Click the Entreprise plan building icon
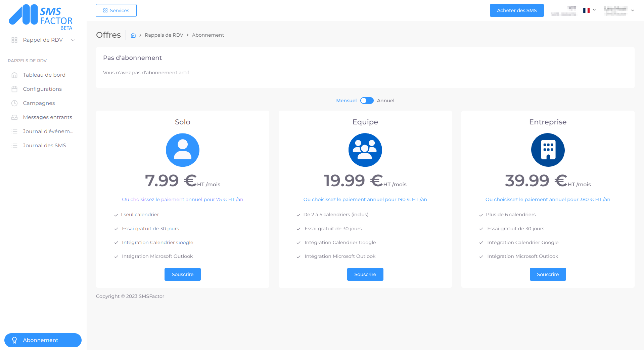Viewport: 644px width, 350px height. [548, 150]
